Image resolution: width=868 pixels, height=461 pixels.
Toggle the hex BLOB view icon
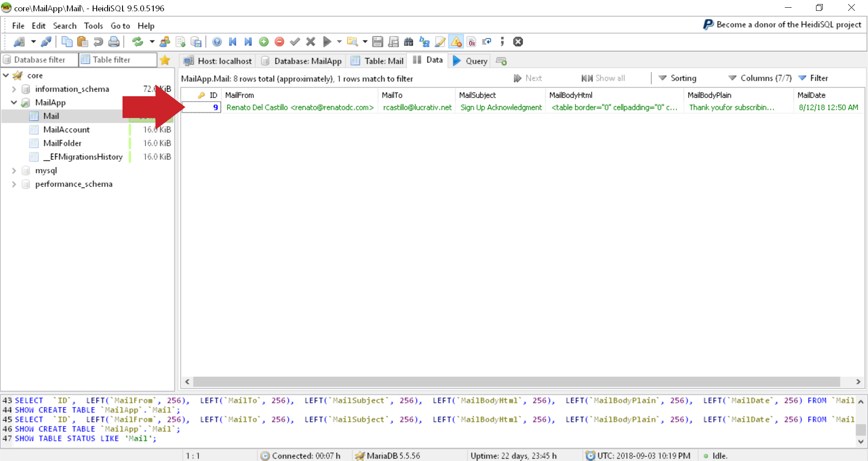(x=472, y=42)
